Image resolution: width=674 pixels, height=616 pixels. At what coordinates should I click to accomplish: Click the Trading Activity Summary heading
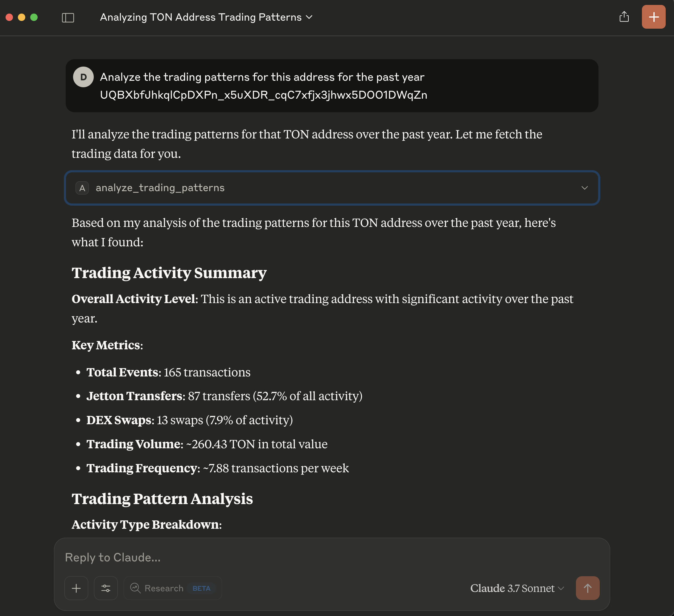(x=169, y=273)
